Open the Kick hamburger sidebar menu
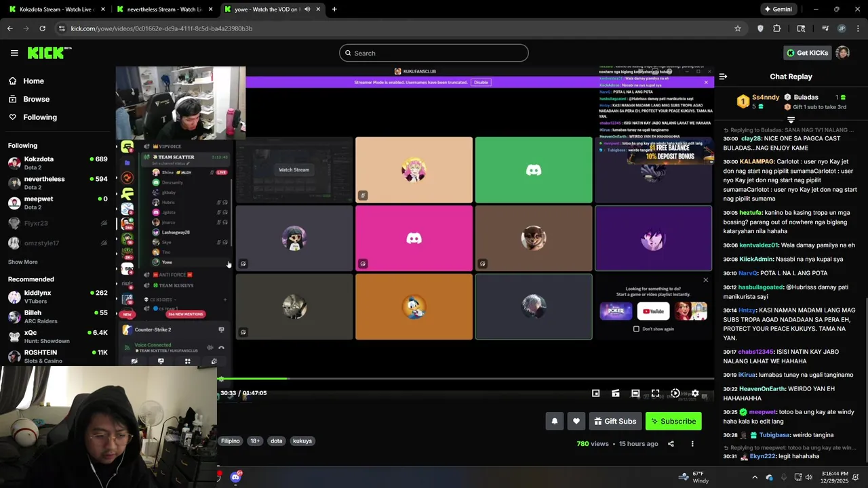The image size is (868, 488). (x=14, y=53)
